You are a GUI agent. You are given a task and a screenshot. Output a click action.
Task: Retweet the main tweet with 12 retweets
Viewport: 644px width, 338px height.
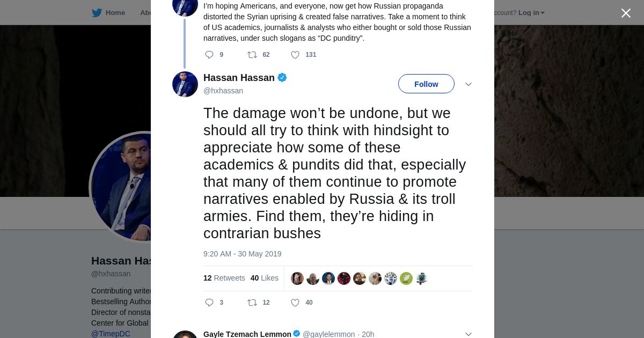(252, 303)
